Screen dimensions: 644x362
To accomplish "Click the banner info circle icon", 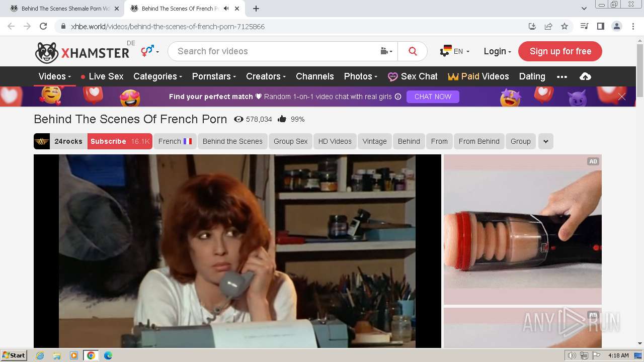I will coord(398,97).
